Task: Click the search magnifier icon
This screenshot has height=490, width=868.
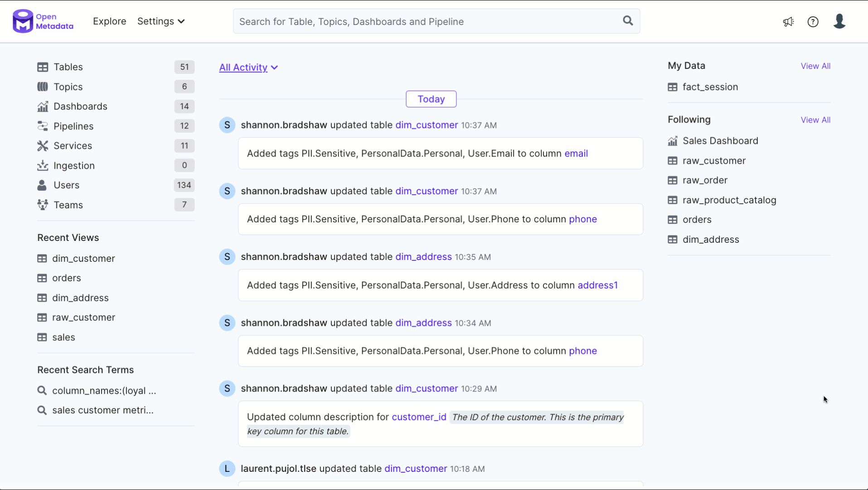Action: (628, 21)
